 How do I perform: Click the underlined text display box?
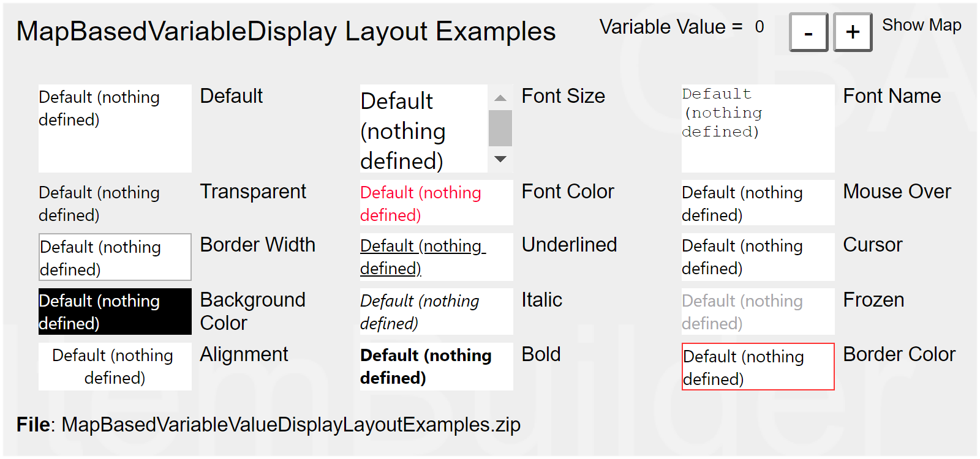click(436, 256)
